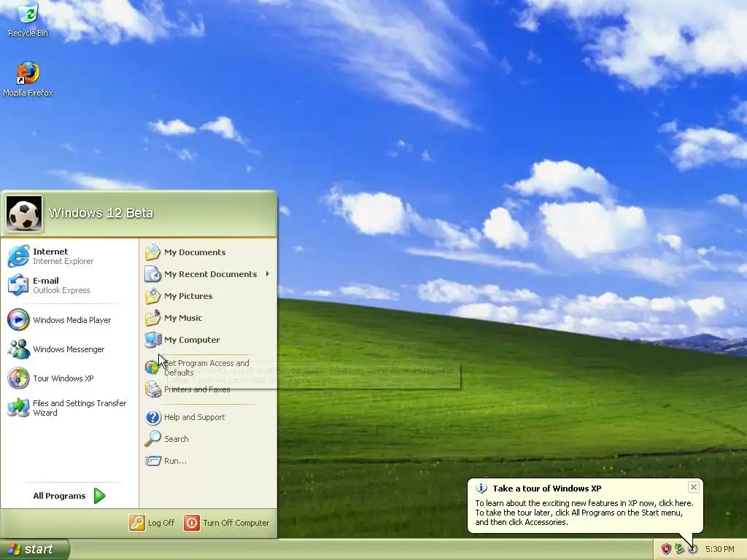The height and width of the screenshot is (560, 747).
Task: Expand All Programs with the green arrow
Action: [99, 496]
